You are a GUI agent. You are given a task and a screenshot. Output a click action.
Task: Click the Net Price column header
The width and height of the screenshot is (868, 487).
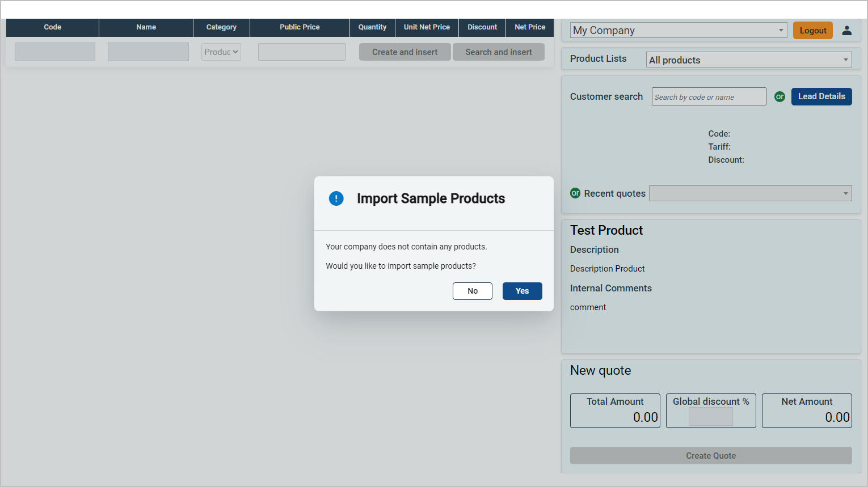(530, 27)
